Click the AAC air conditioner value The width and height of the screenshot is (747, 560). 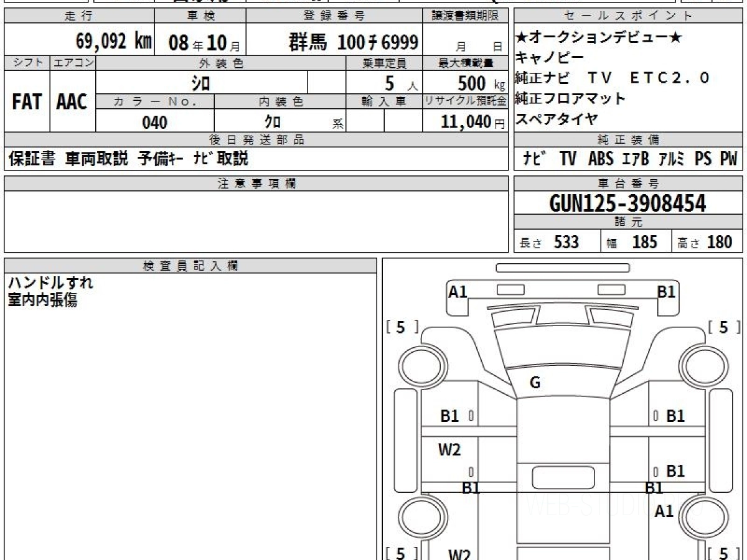[72, 103]
